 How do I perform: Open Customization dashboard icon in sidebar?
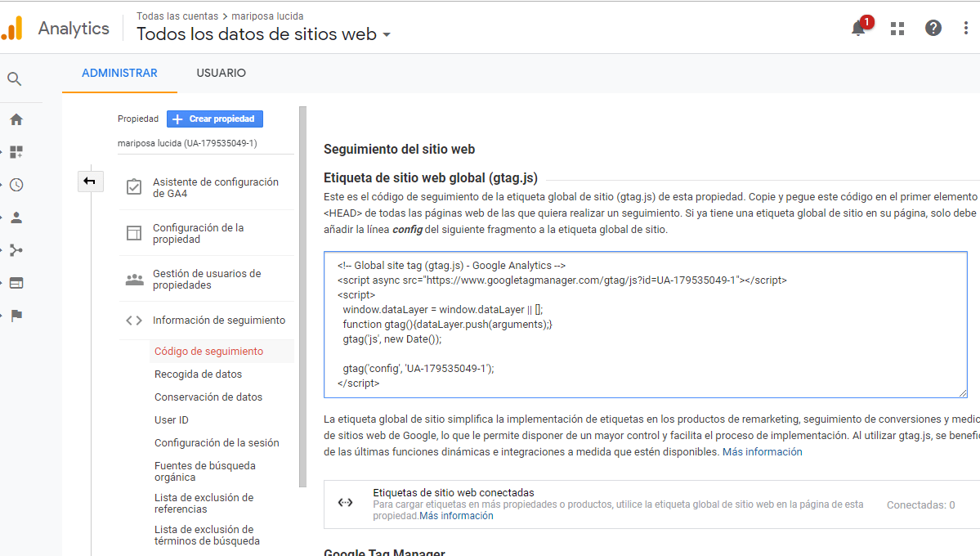[x=16, y=152]
